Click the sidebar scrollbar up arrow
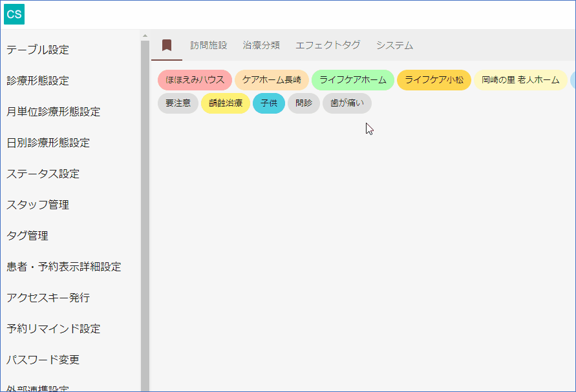The image size is (576, 392). 145,36
